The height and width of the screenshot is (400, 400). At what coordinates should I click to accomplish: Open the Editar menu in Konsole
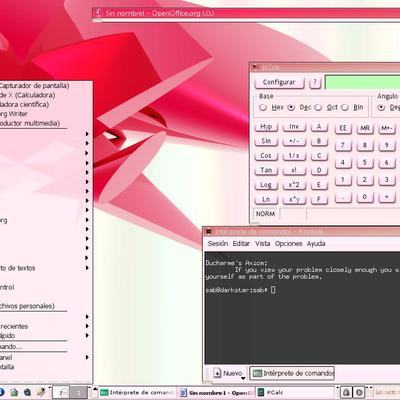pyautogui.click(x=241, y=244)
